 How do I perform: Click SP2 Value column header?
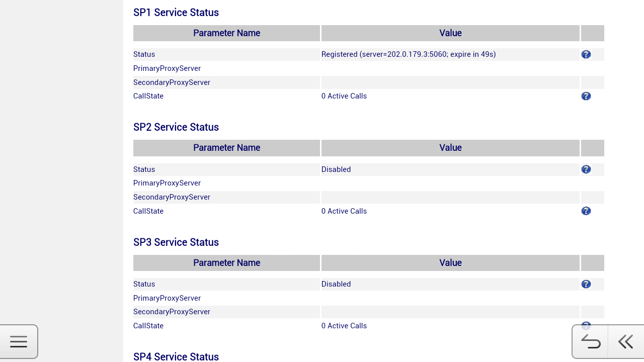pos(450,148)
